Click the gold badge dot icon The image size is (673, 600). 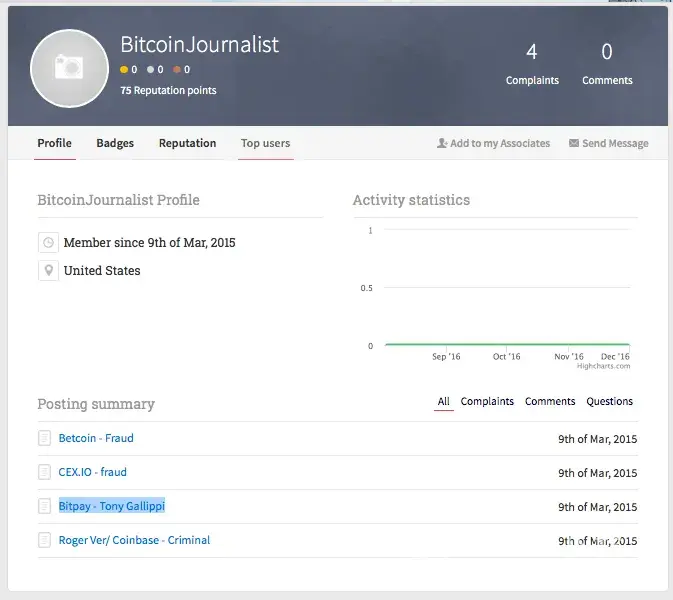124,70
